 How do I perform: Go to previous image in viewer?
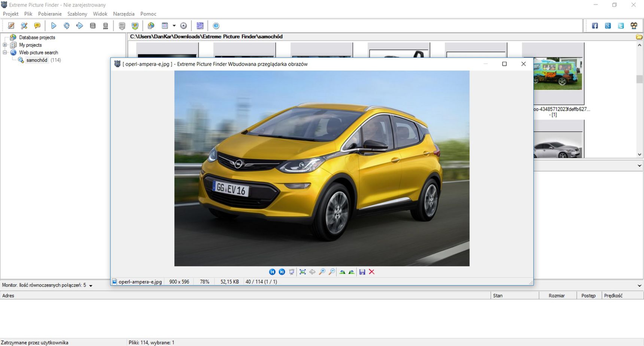[272, 272]
